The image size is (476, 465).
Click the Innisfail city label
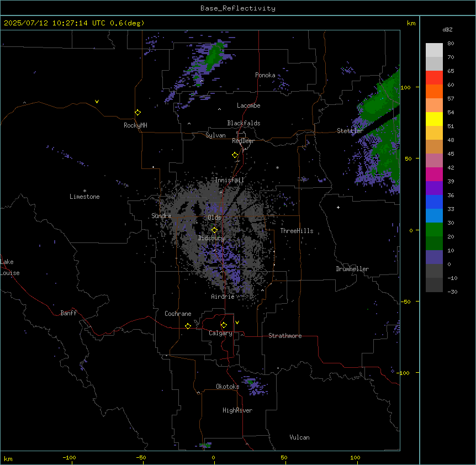pyautogui.click(x=229, y=180)
